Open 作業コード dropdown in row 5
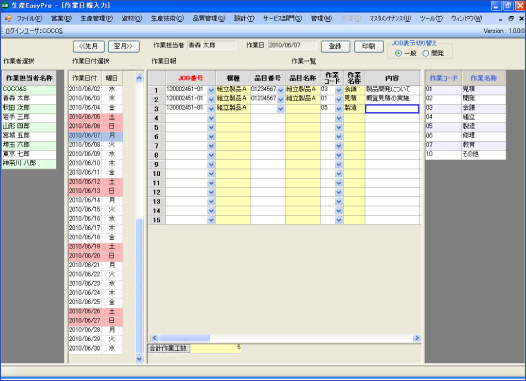526x381 pixels. [x=338, y=127]
